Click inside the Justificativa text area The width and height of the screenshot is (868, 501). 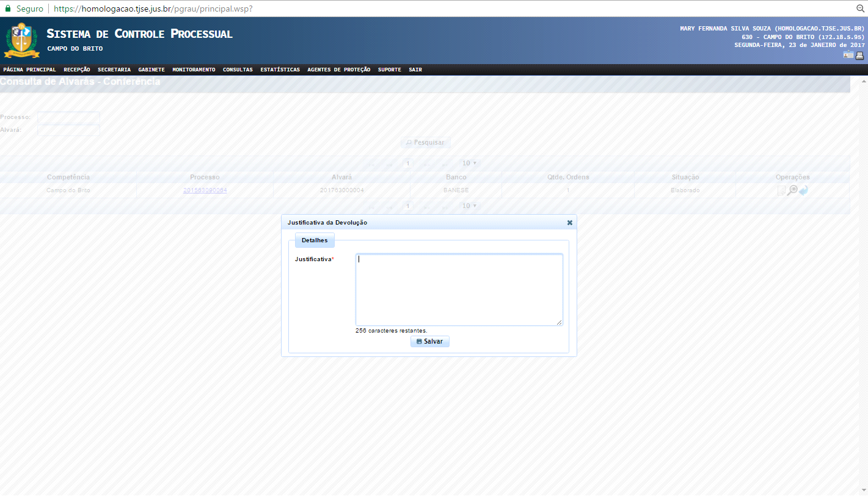point(459,290)
